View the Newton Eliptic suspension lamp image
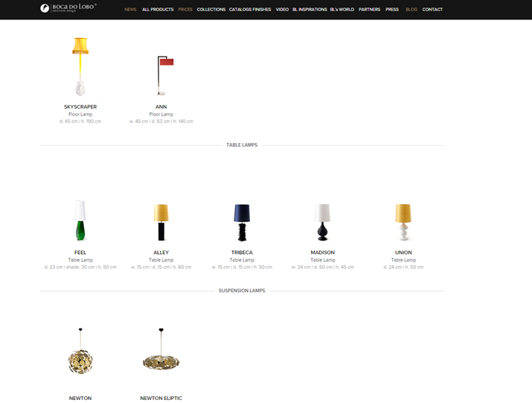 click(x=161, y=349)
